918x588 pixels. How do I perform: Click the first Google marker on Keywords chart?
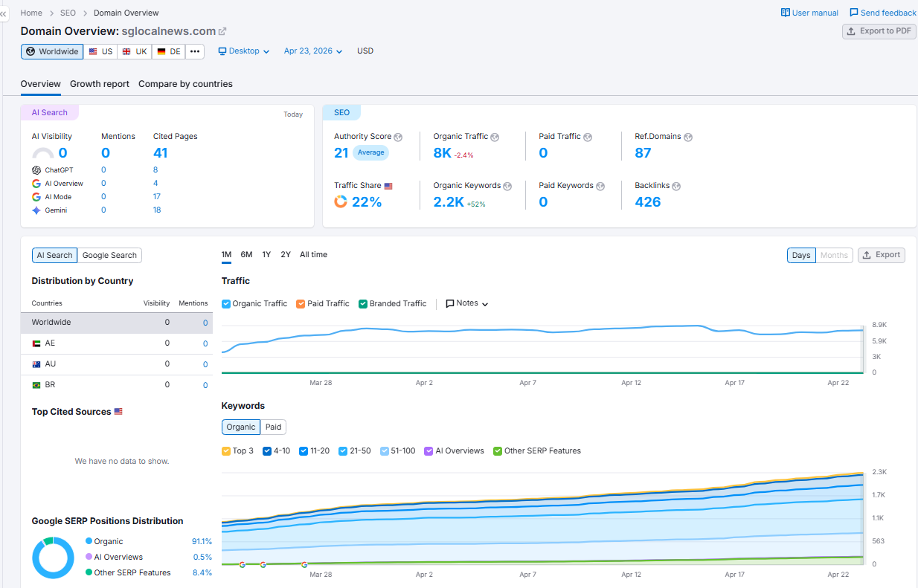point(242,564)
